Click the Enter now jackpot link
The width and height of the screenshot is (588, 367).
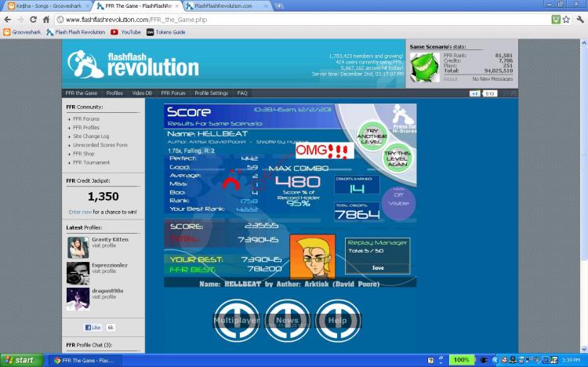point(80,212)
